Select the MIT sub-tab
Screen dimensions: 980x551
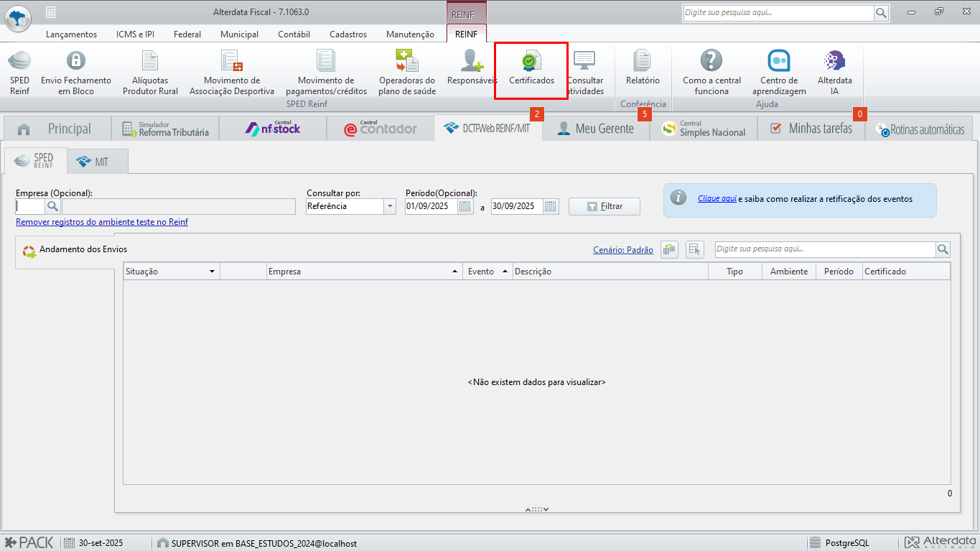(98, 162)
